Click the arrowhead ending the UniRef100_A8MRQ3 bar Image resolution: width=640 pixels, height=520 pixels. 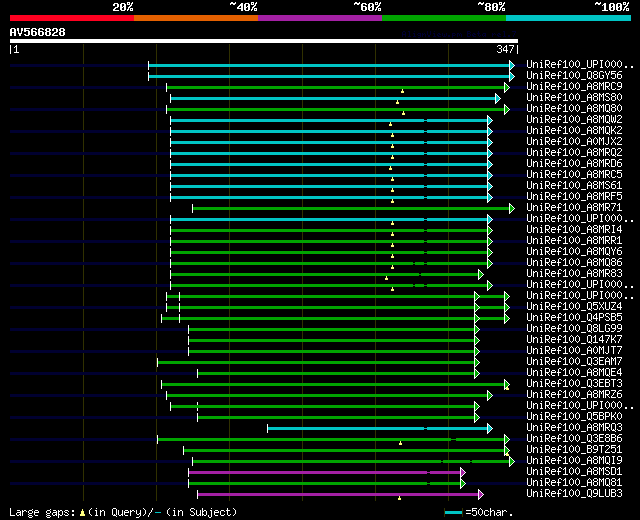tap(490, 429)
